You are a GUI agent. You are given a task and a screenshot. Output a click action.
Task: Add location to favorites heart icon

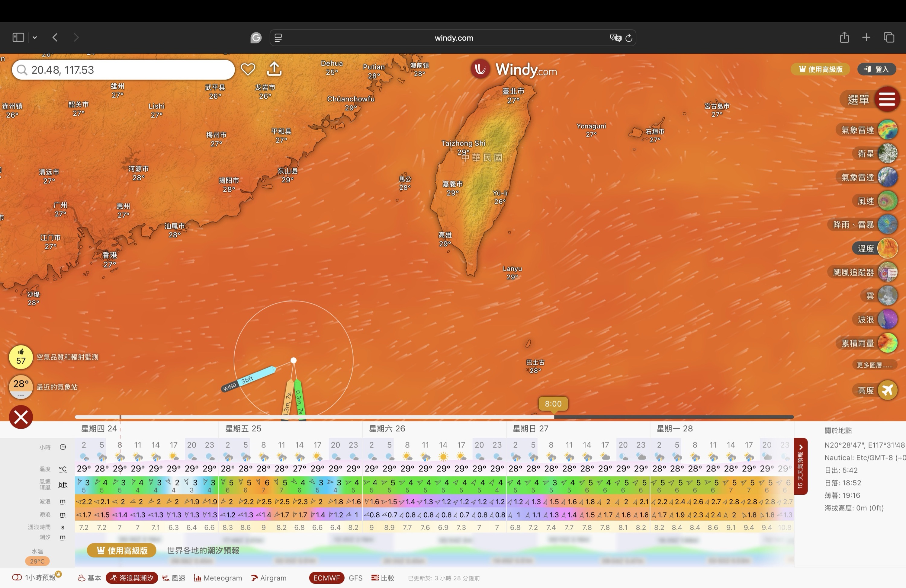248,69
